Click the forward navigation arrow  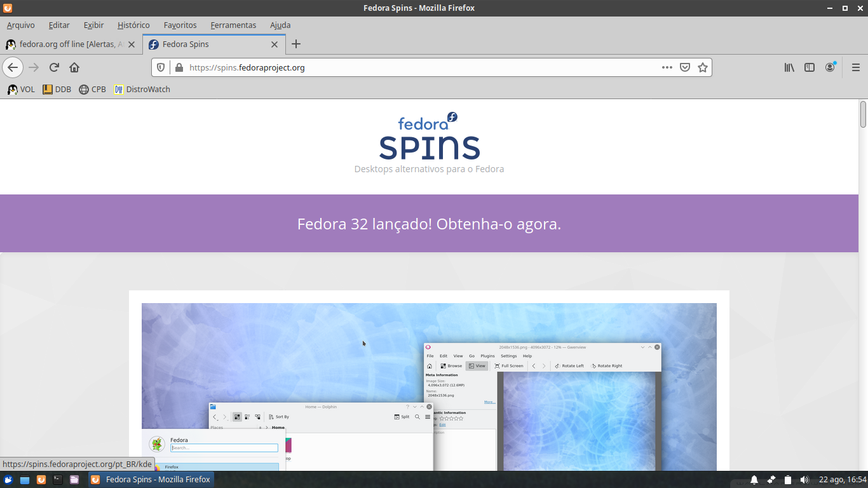coord(34,67)
